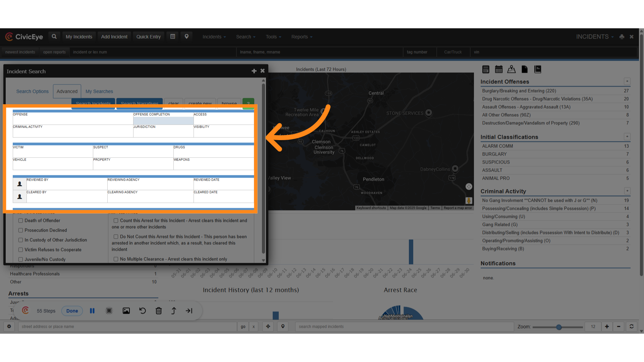
Task: Click the image screenshot icon in the recorder bar
Action: (x=126, y=311)
